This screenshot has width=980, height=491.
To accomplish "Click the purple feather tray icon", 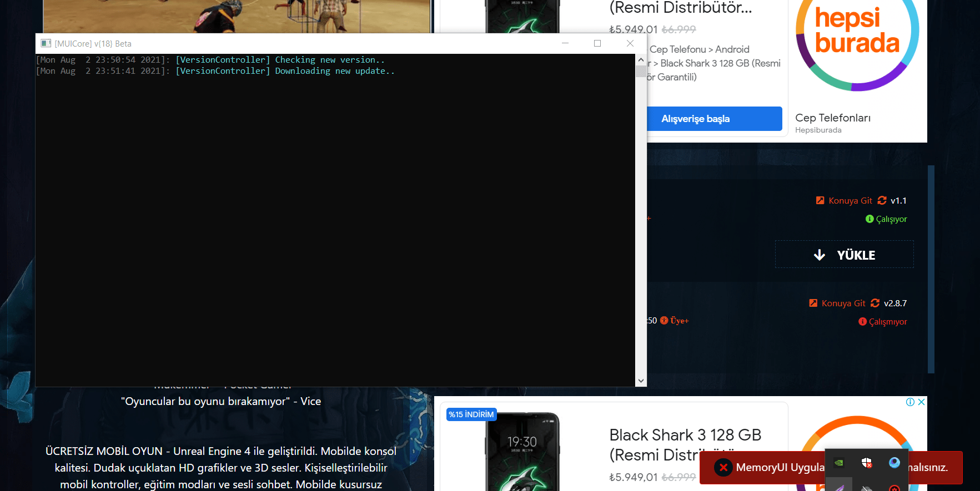I will click(840, 487).
